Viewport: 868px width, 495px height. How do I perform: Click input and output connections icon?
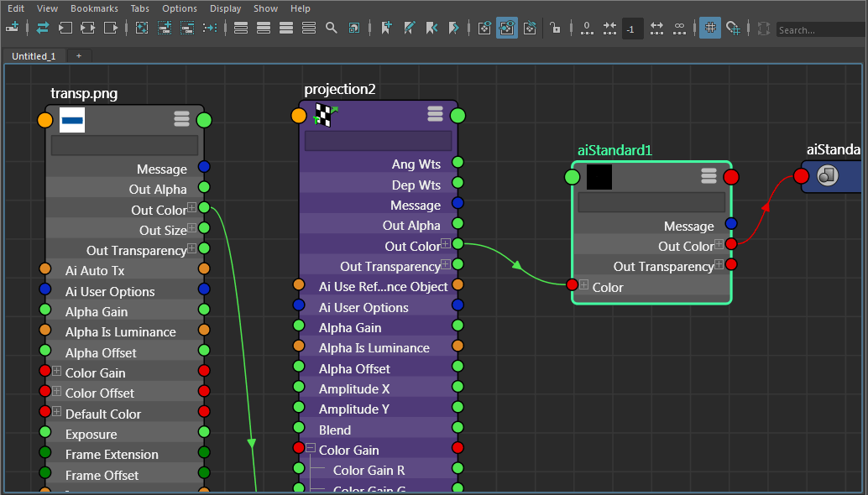(43, 28)
